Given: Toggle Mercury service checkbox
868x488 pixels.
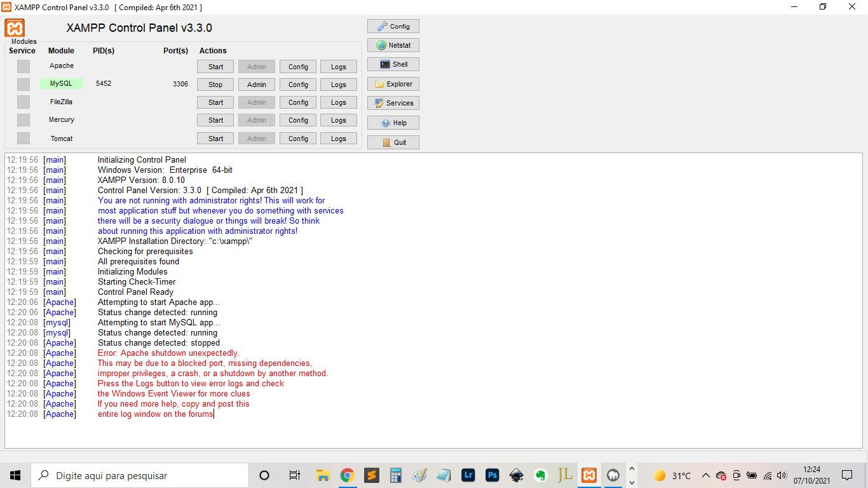Looking at the screenshot, I should click(x=24, y=119).
